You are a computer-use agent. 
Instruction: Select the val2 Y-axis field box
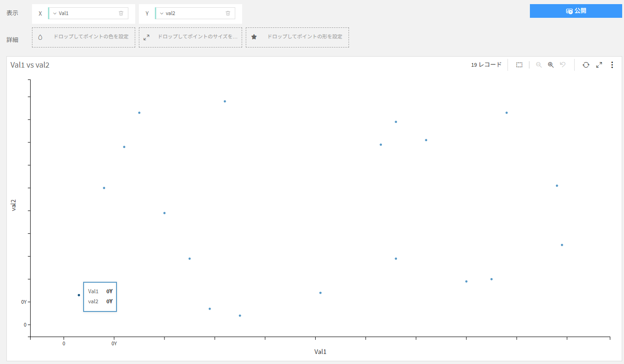tap(195, 13)
